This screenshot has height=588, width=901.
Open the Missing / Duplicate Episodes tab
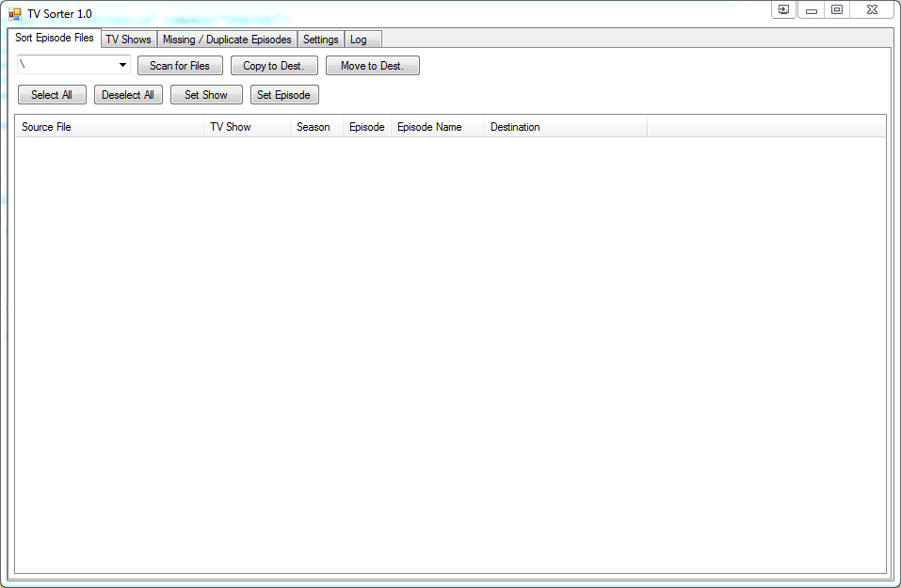(227, 40)
